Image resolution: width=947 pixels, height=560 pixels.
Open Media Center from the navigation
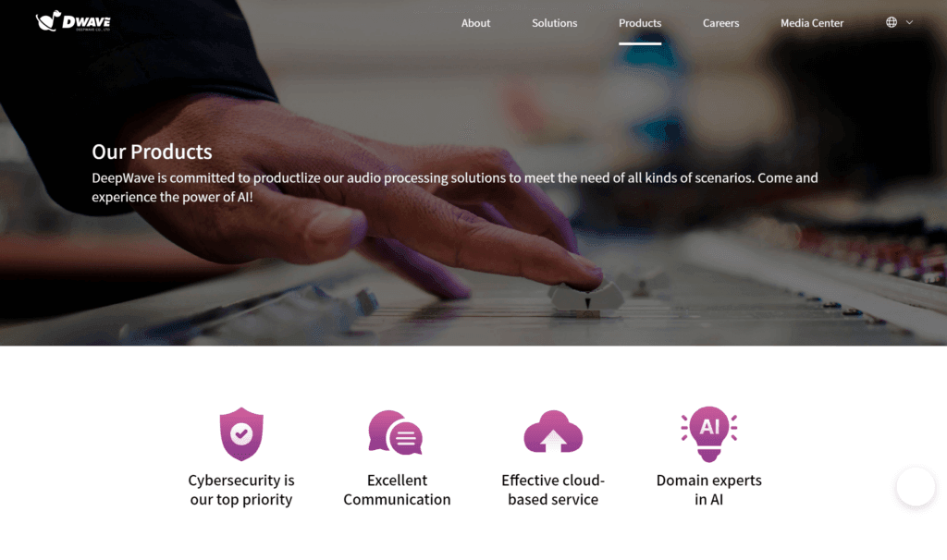point(812,23)
